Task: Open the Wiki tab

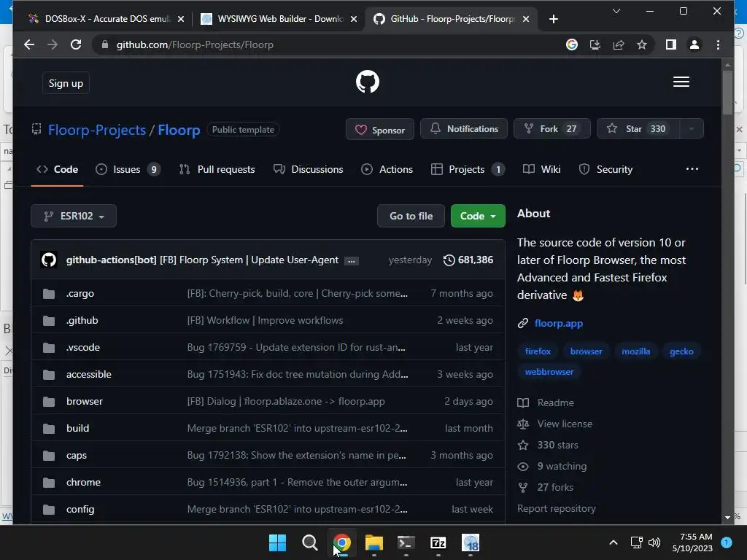Action: (542, 169)
